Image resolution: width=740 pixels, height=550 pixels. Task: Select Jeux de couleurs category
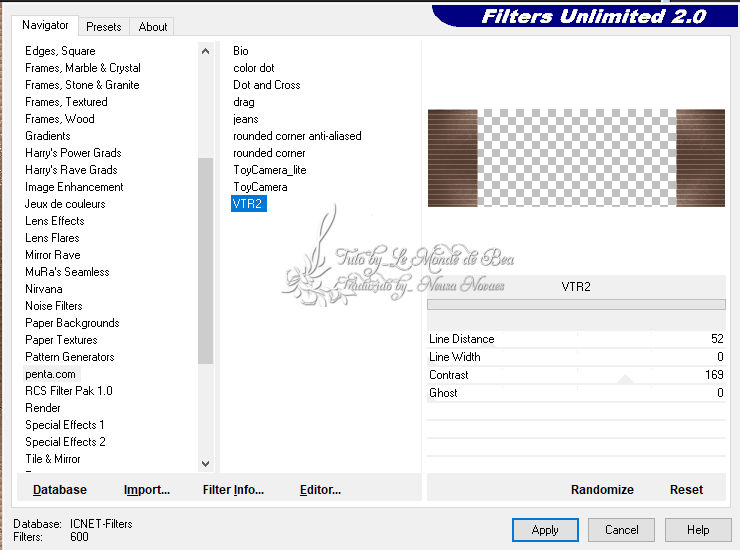(65, 204)
